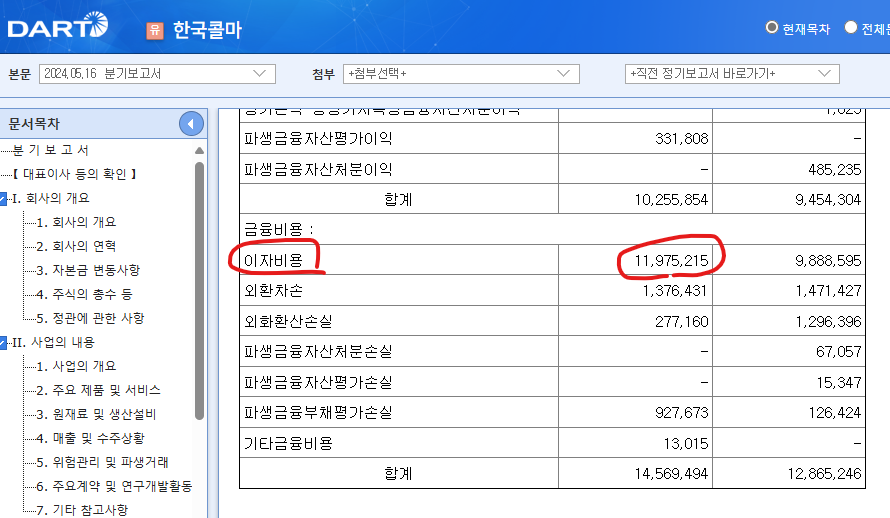The height and width of the screenshot is (518, 890).
Task: Select II. 사업의 내용 tree node
Action: (53, 342)
